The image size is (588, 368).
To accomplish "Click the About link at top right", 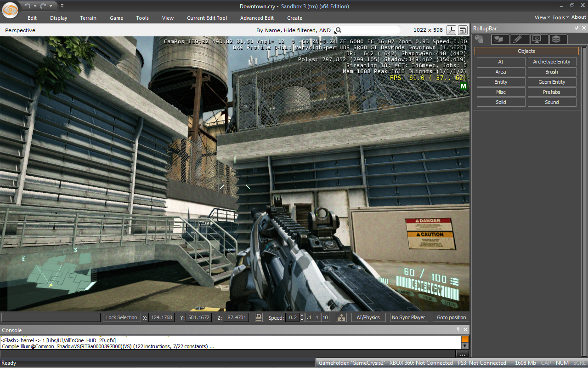I will [x=579, y=17].
